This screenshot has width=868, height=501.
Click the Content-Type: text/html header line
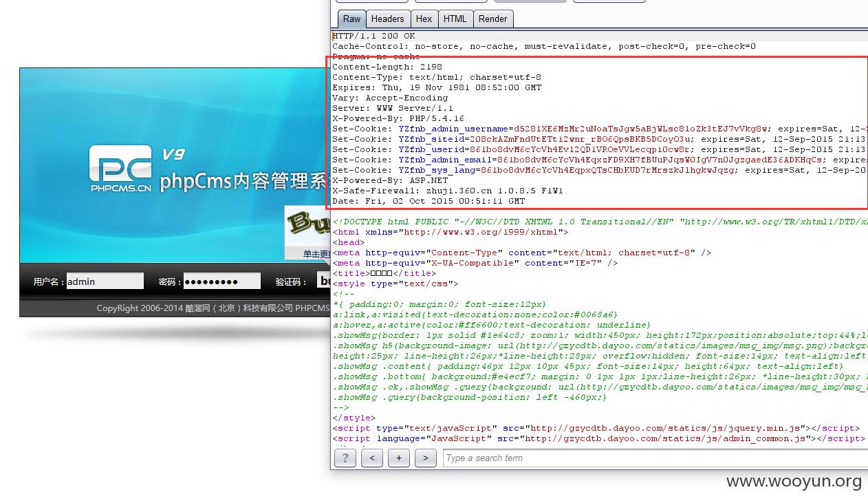437,77
